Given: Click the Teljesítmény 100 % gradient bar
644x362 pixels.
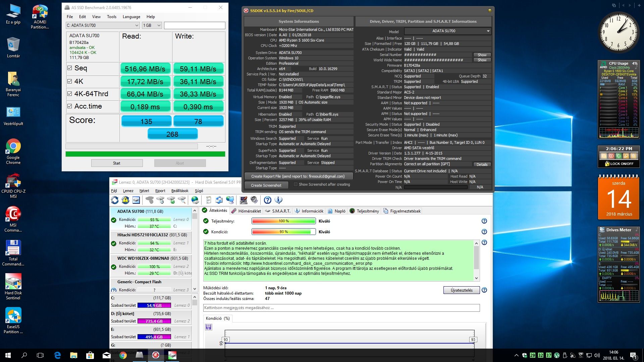Looking at the screenshot, I should [x=284, y=221].
